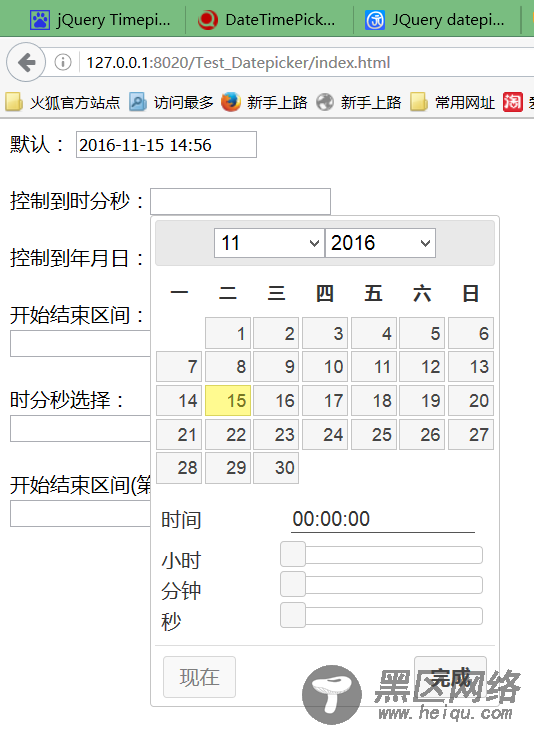Screen dimensions: 534x730
Task: Select day 1 in the calendar
Action: point(228,333)
